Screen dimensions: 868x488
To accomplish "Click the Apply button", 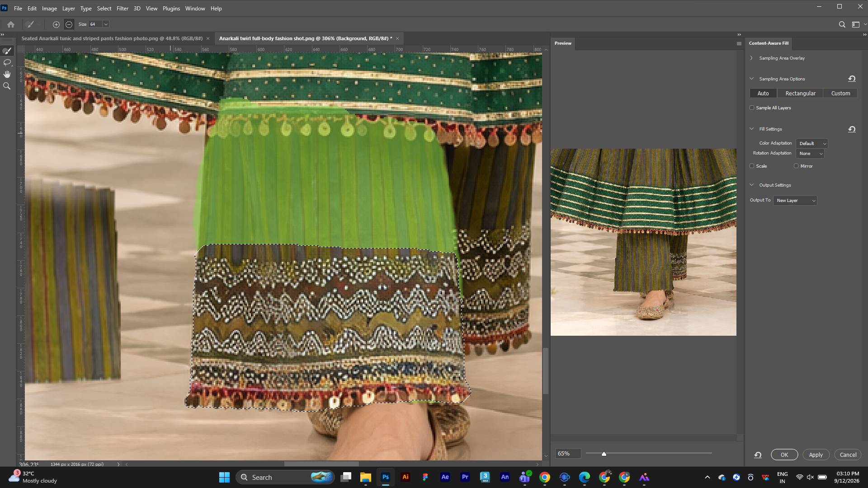I will pyautogui.click(x=816, y=455).
